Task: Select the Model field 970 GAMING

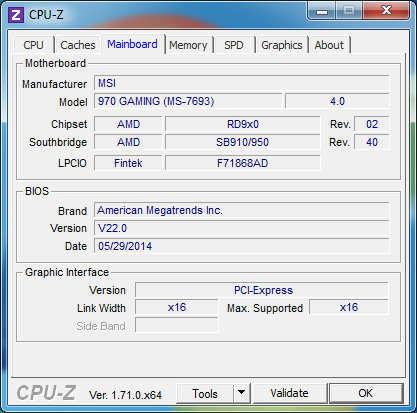Action: click(188, 101)
